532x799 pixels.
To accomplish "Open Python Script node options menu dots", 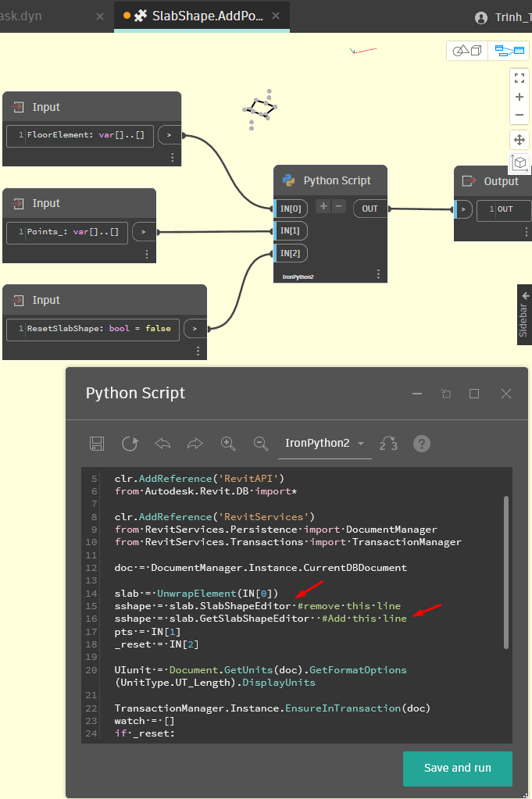I will pyautogui.click(x=378, y=274).
